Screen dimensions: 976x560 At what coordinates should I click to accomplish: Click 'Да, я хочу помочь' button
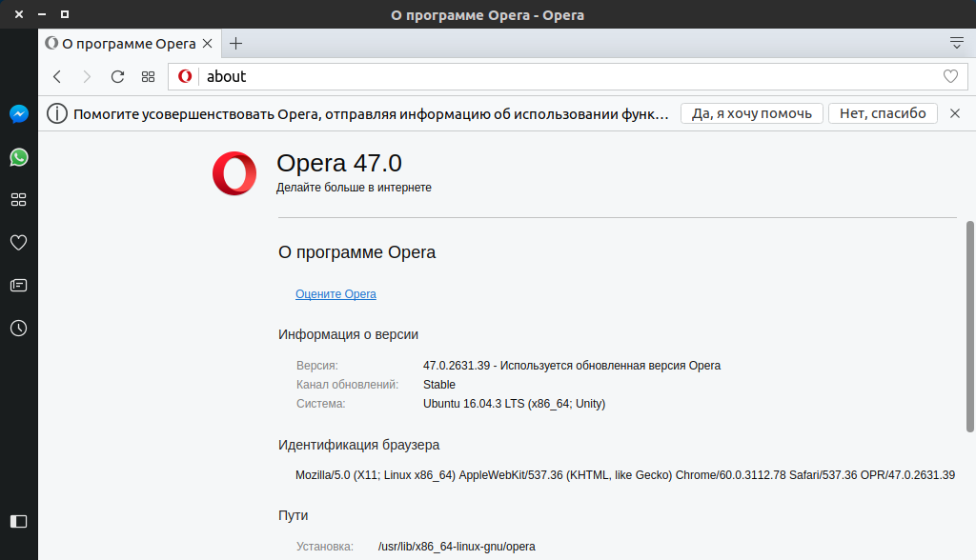point(752,113)
